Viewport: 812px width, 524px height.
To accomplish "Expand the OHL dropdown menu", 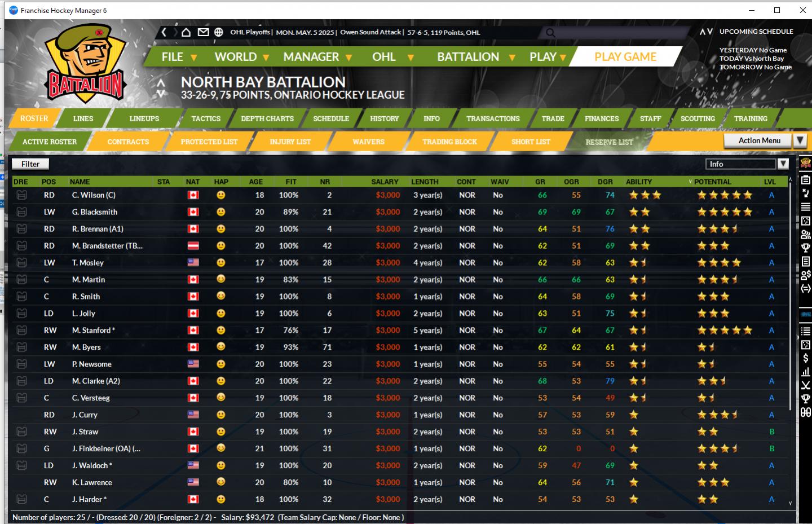I will 392,57.
